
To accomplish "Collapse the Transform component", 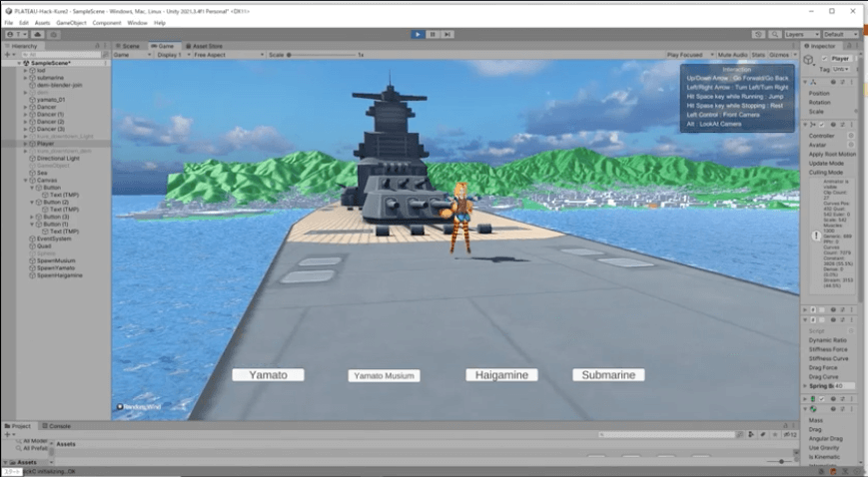I will [x=805, y=82].
